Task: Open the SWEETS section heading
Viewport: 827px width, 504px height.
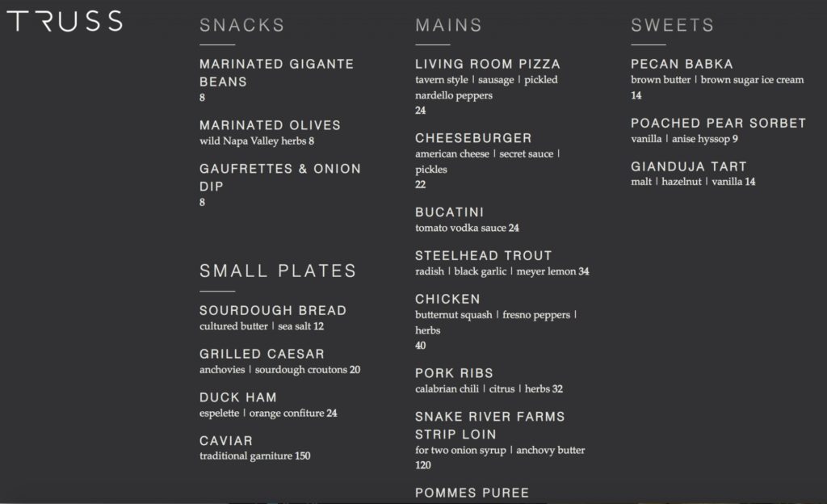Action: pos(673,25)
